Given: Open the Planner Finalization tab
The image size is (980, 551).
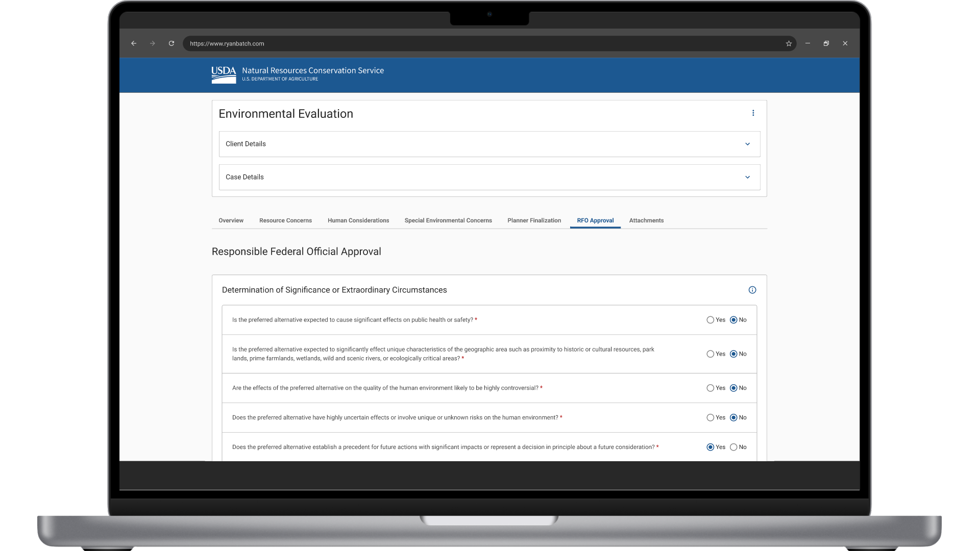Looking at the screenshot, I should click(x=534, y=220).
